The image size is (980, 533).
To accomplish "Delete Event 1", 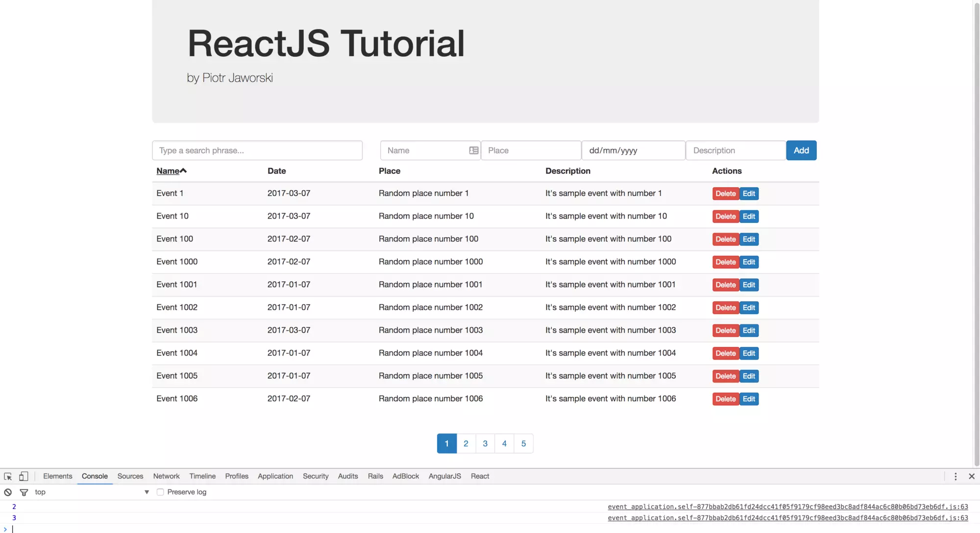I will click(725, 194).
